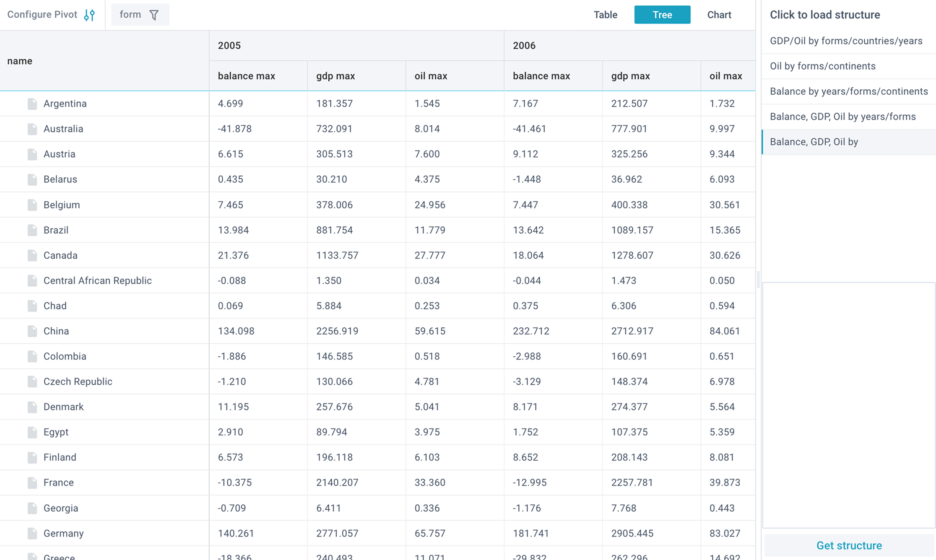Select highlighted Balance, GDP, Oil by item
This screenshot has width=936, height=560.
pos(849,142)
